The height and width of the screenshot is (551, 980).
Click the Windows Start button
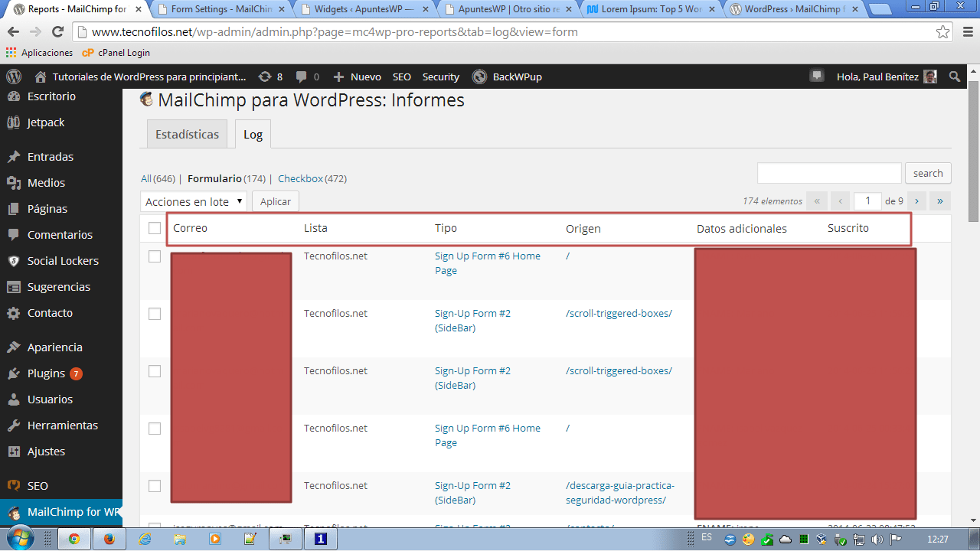[x=19, y=539]
